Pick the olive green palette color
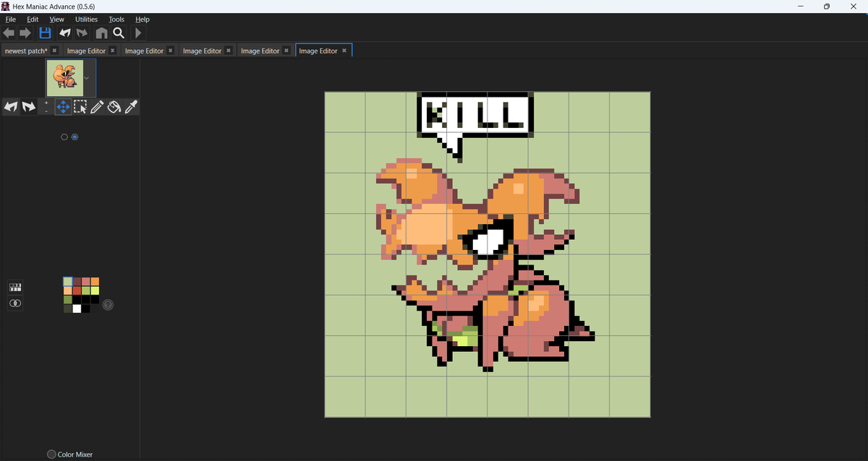 tap(68, 300)
